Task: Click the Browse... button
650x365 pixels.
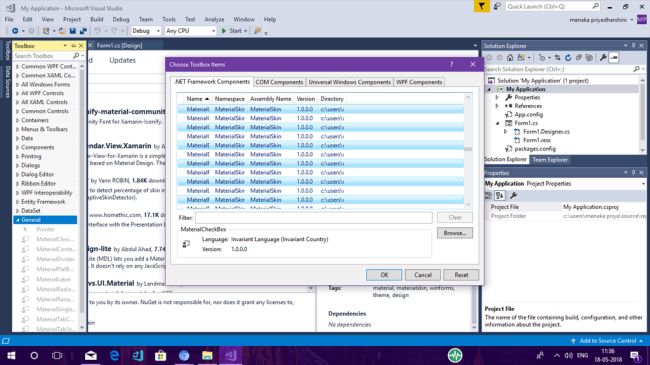Action: tap(455, 233)
